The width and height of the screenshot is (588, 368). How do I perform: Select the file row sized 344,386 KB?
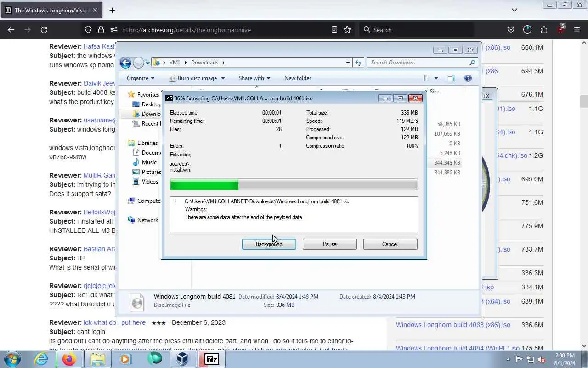[447, 172]
